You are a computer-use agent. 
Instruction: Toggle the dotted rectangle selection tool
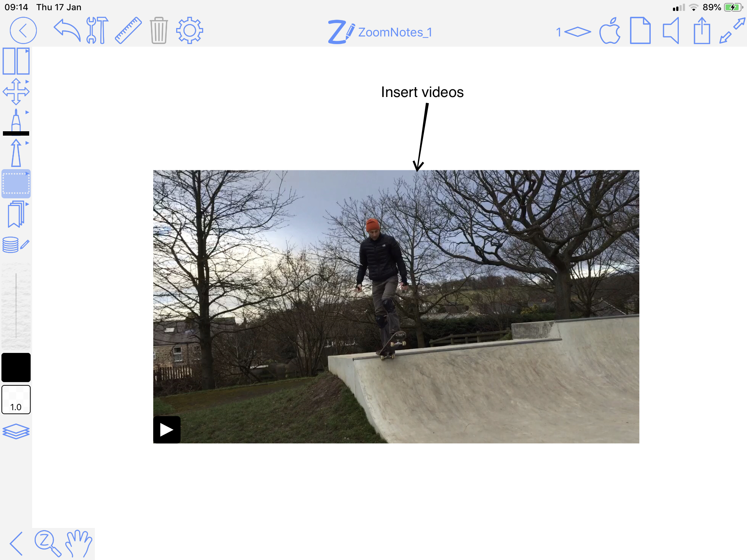point(16,184)
